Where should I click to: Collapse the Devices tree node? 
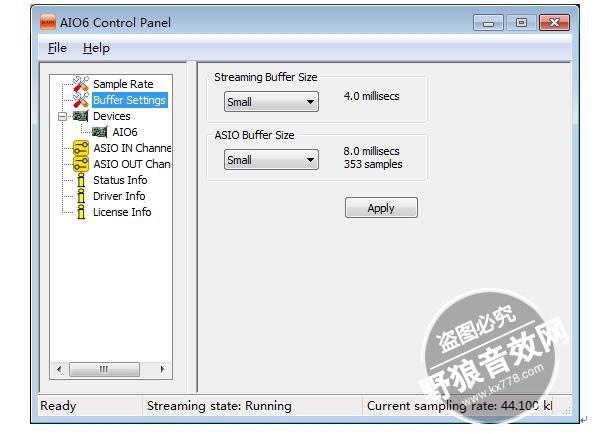(x=62, y=116)
